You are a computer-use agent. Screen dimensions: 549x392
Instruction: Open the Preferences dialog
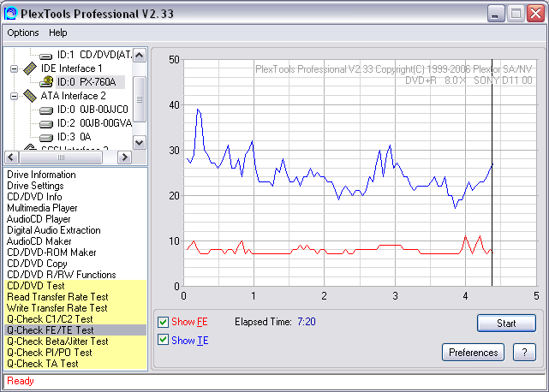click(x=473, y=353)
